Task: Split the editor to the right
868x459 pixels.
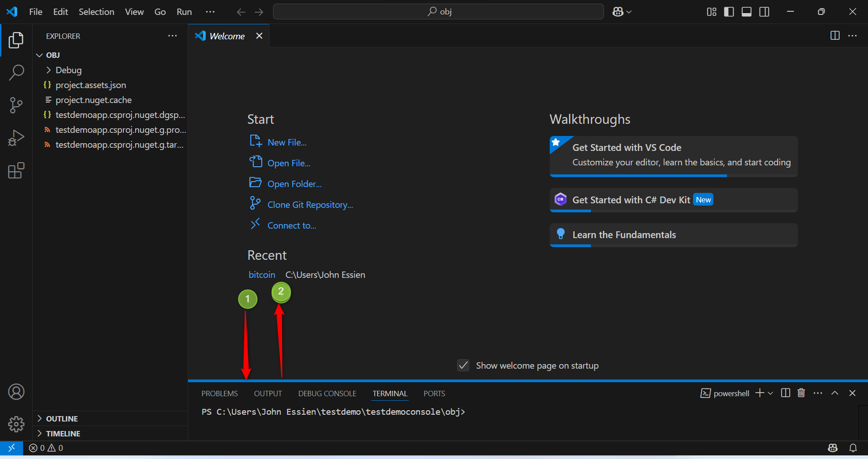Action: pyautogui.click(x=835, y=36)
